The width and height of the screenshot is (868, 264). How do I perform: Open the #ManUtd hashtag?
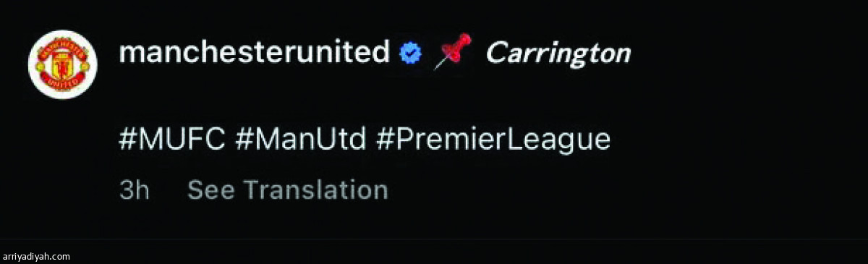[x=301, y=139]
